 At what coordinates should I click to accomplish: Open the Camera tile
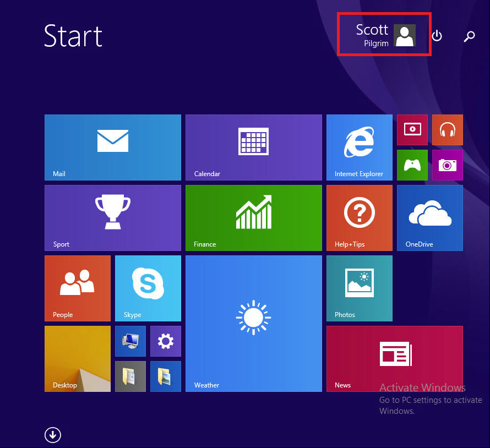(447, 165)
